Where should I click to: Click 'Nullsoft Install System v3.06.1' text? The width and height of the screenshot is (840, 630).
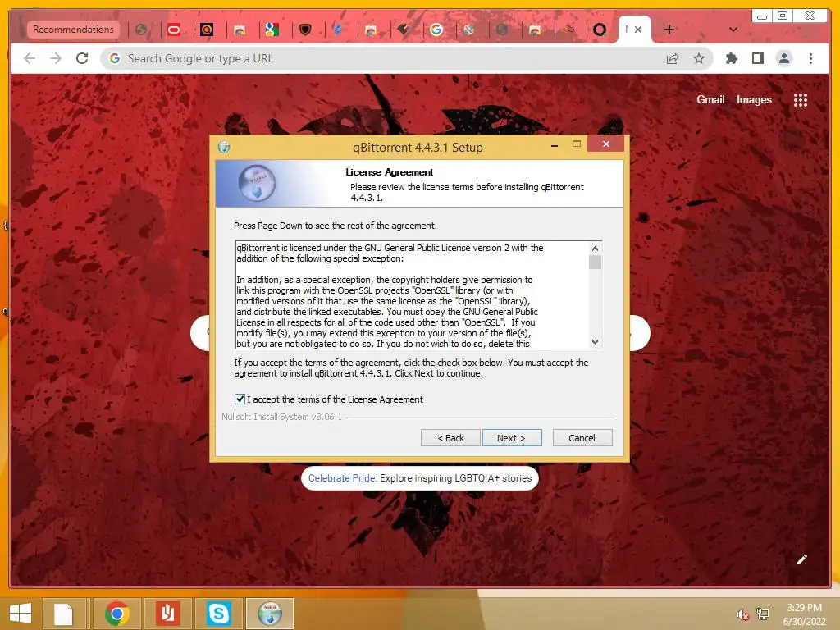[x=282, y=416]
